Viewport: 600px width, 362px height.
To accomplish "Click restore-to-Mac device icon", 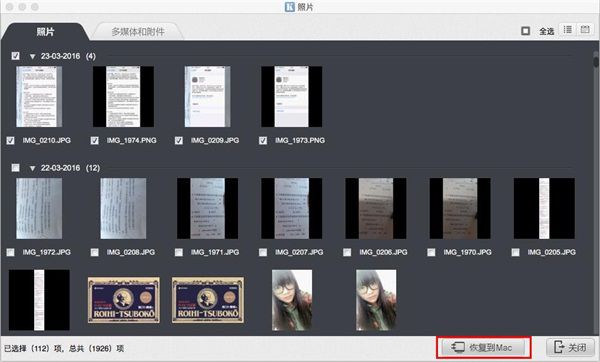I will (458, 347).
